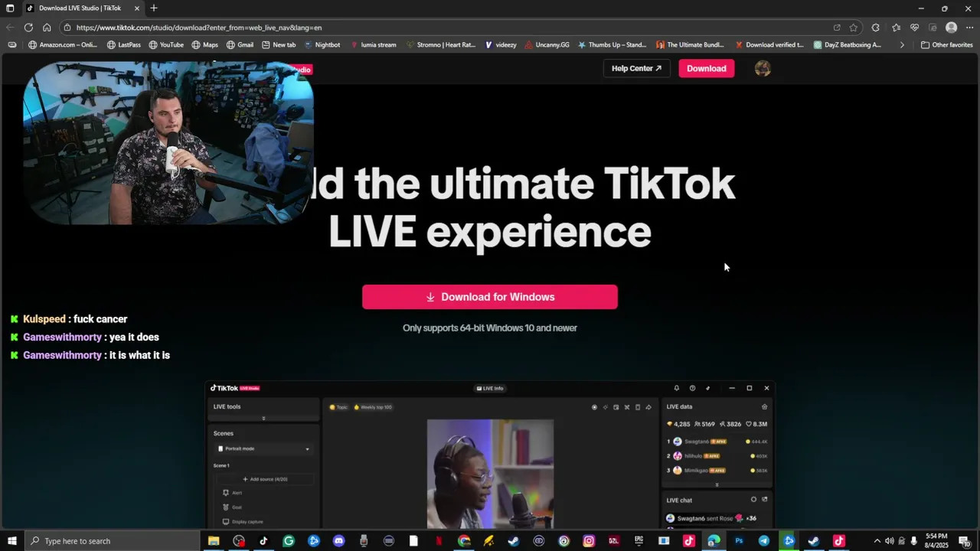Click the TikTok LIVE Studio preview image

[x=490, y=455]
